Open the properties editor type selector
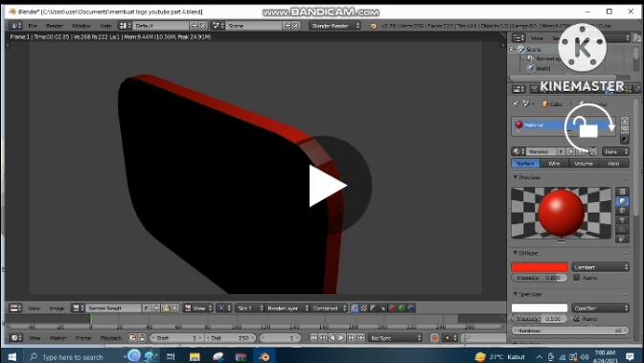The height and width of the screenshot is (363, 644). point(518,89)
